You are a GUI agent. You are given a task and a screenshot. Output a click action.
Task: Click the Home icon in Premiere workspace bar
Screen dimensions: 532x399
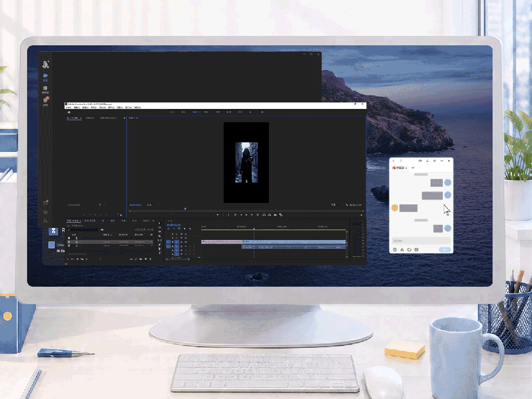point(69,112)
